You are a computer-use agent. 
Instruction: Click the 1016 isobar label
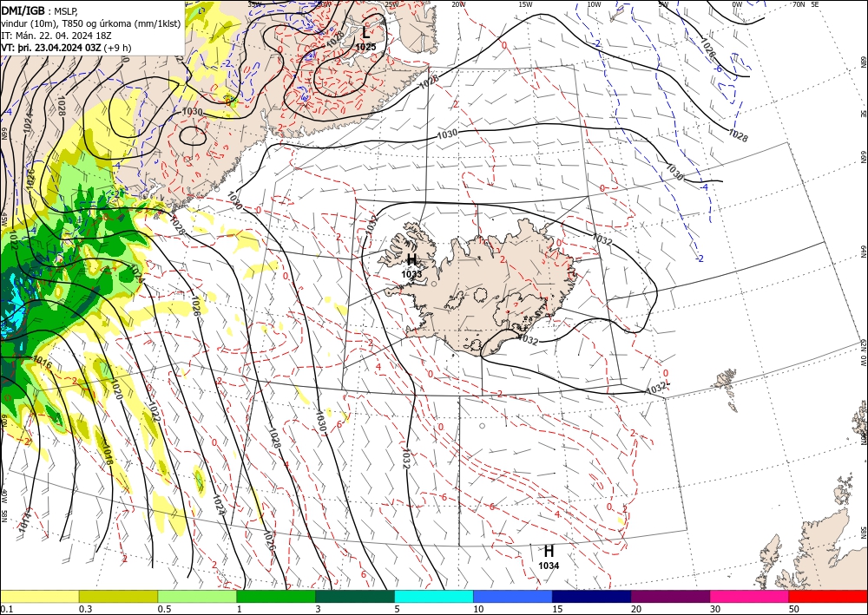[x=43, y=363]
